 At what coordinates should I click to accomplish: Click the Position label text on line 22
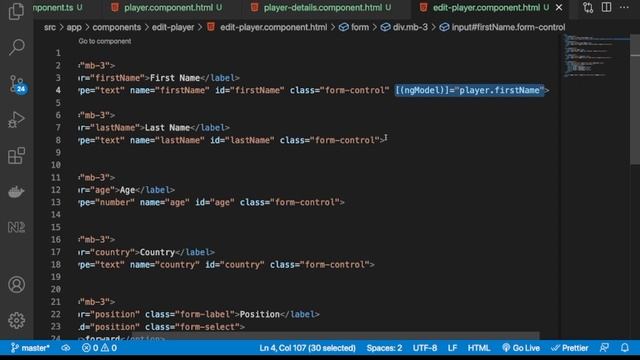[x=260, y=314]
